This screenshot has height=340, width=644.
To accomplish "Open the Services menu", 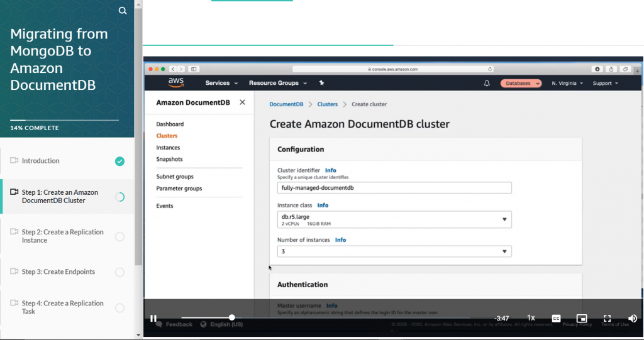I will [221, 83].
